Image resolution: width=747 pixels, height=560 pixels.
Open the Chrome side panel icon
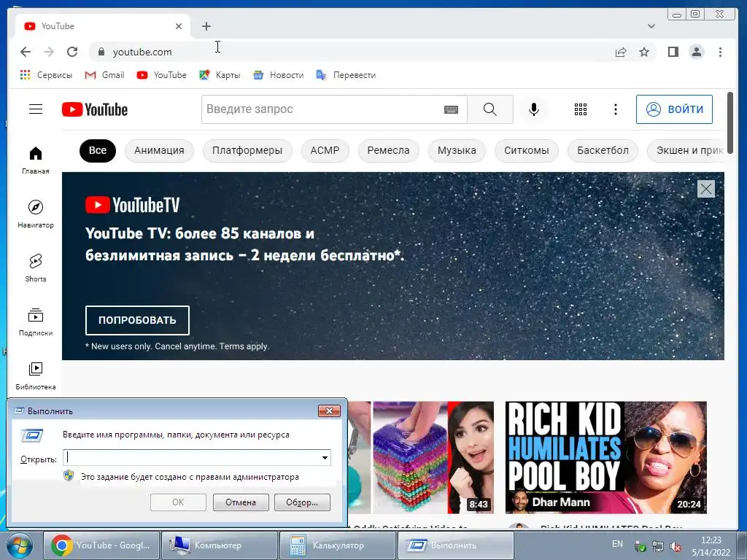coord(673,52)
